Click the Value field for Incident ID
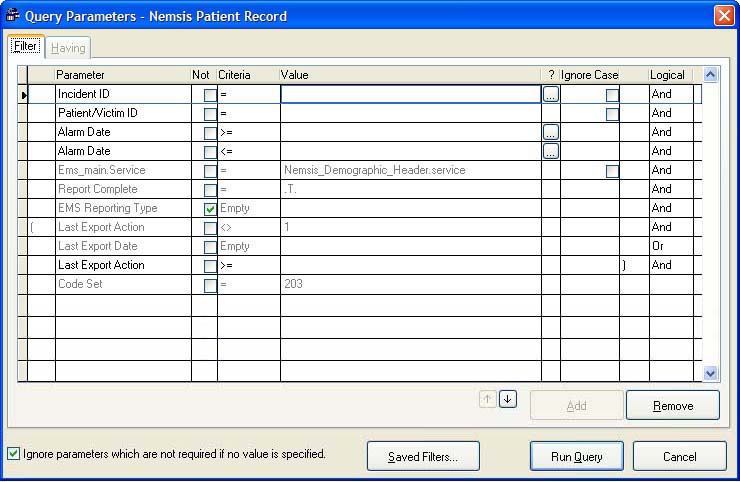Image resolution: width=740 pixels, height=482 pixels. pos(411,94)
